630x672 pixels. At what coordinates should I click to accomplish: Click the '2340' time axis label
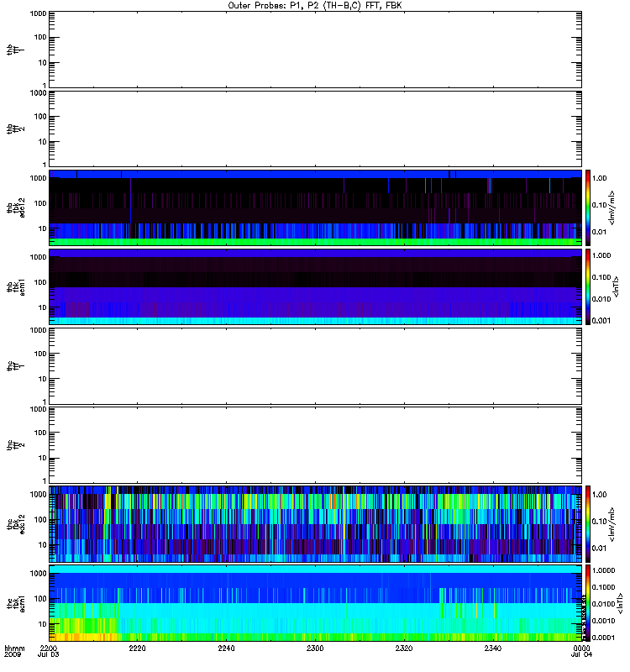click(493, 648)
